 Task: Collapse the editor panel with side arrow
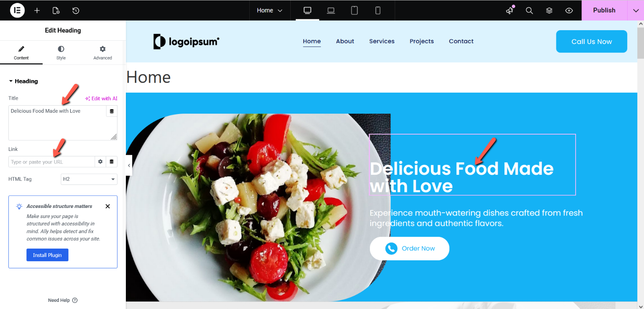[129, 166]
